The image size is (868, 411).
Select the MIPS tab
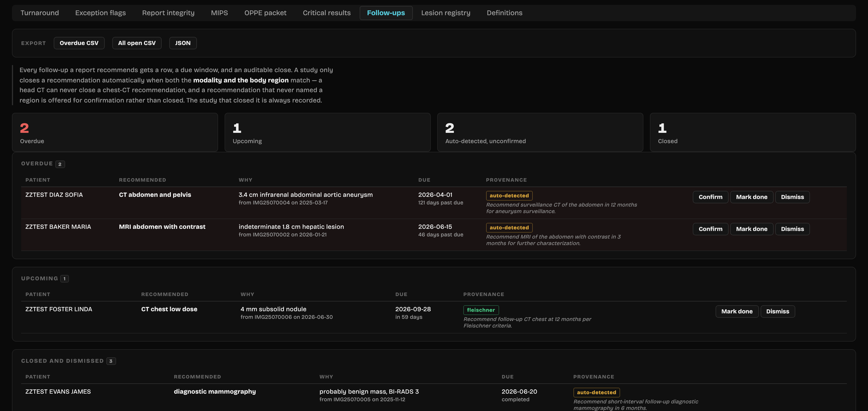pyautogui.click(x=219, y=13)
